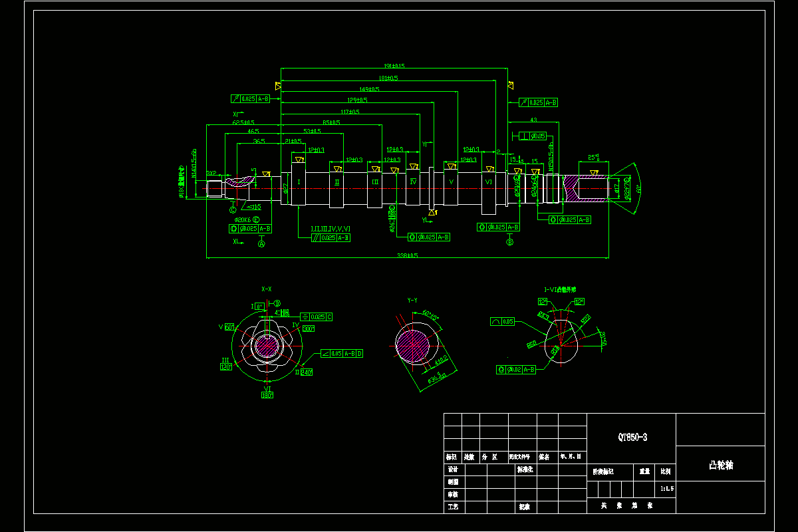Select the 0.02 A-B tolerance frame in cam profile
798x532 pixels.
[x=516, y=369]
